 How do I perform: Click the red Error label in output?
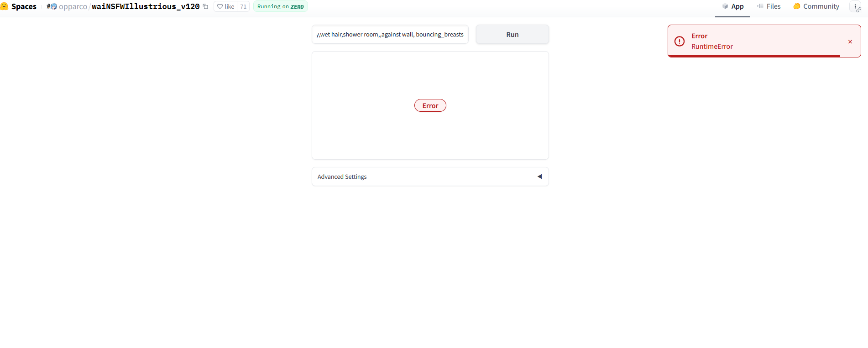coord(430,106)
